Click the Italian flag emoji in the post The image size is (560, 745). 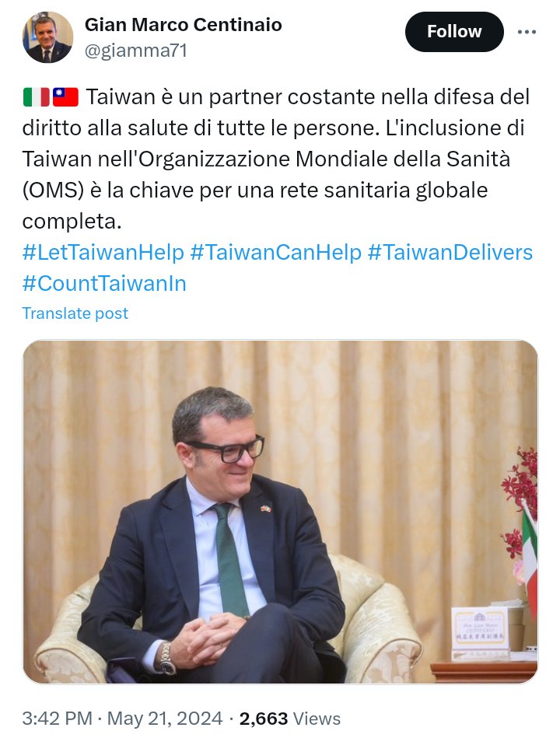[37, 97]
